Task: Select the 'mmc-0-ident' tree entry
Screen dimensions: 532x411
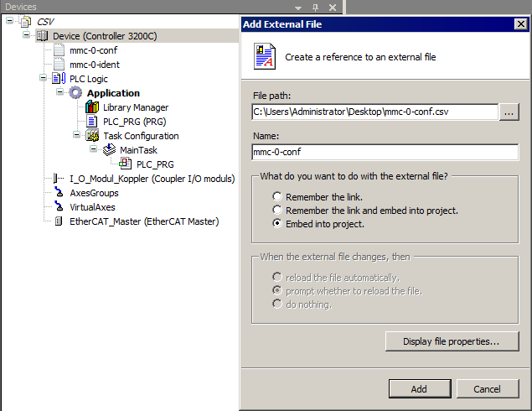Action: (95, 65)
